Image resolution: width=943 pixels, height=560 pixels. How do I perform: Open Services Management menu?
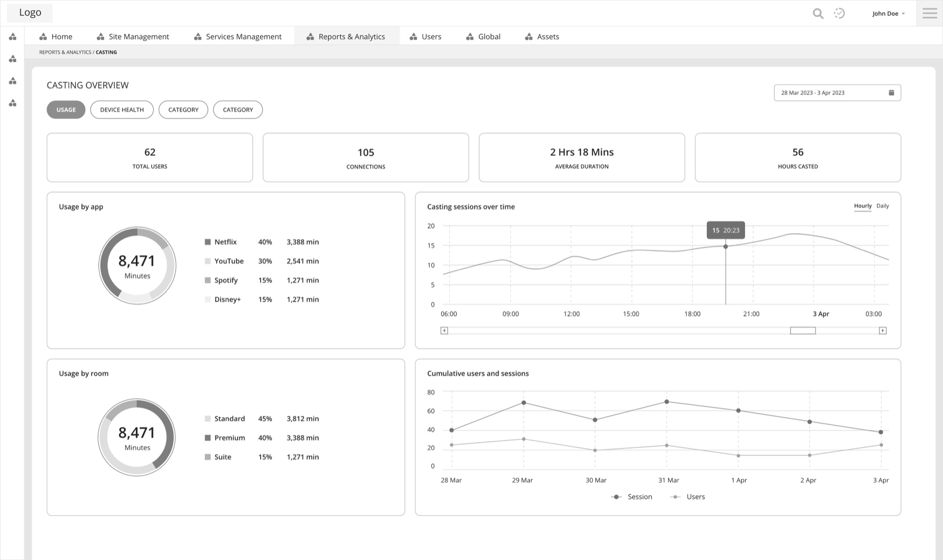click(237, 36)
